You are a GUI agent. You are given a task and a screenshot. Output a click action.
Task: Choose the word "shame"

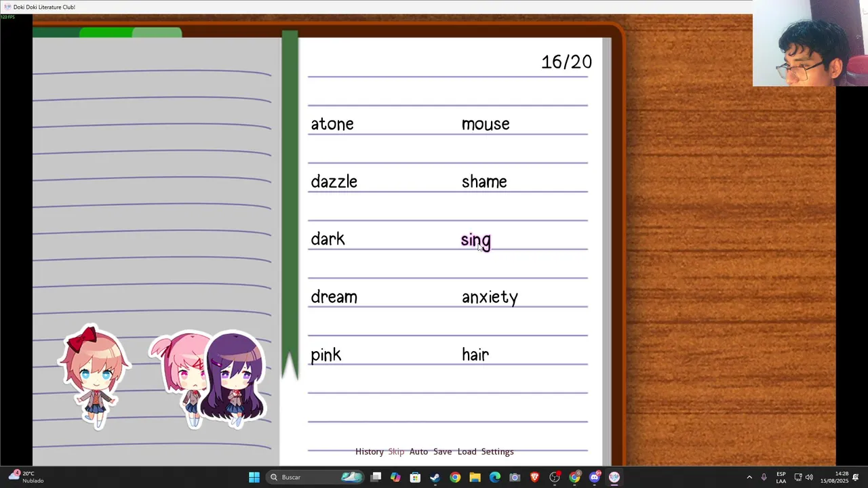point(484,182)
